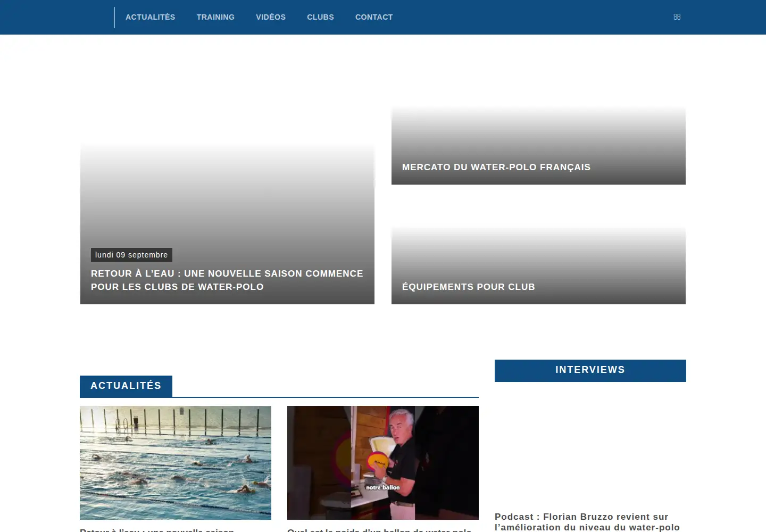
Task: Open the water-polo ball weight video thumbnail
Action: [x=383, y=463]
